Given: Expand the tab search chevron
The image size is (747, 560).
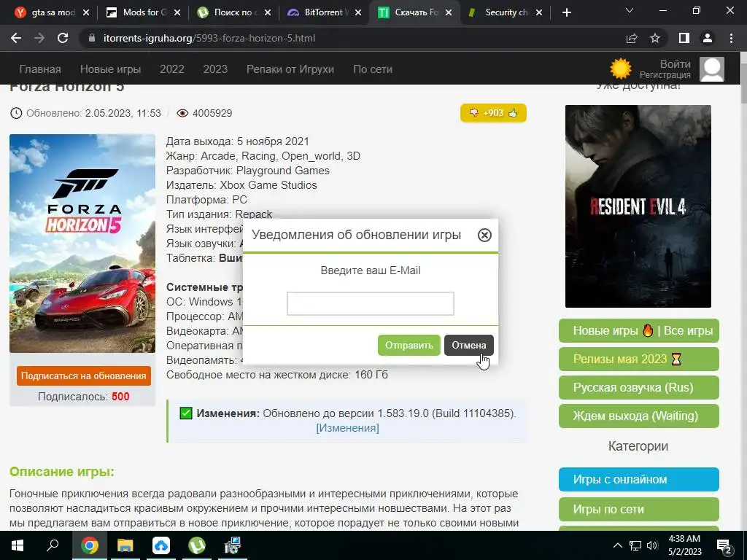Looking at the screenshot, I should tap(630, 10).
